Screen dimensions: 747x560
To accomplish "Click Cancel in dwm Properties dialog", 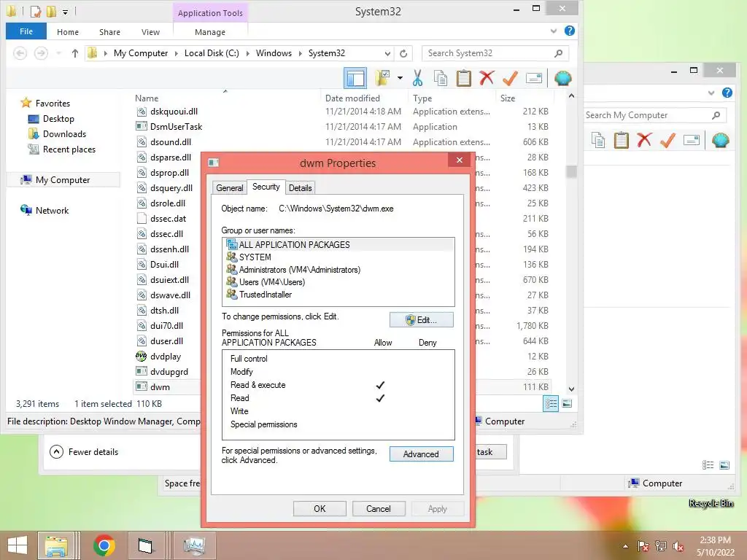I will pyautogui.click(x=379, y=508).
